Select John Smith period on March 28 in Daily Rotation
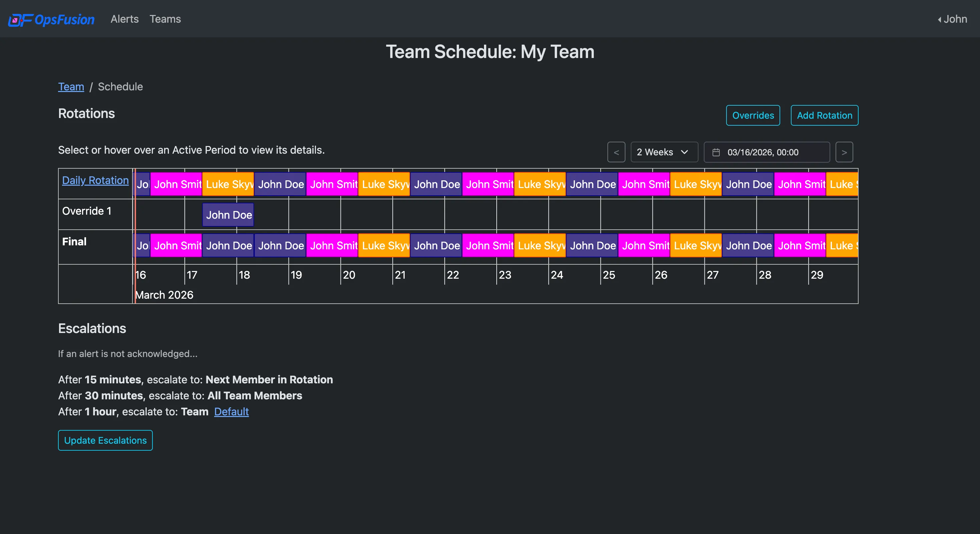 coord(800,184)
